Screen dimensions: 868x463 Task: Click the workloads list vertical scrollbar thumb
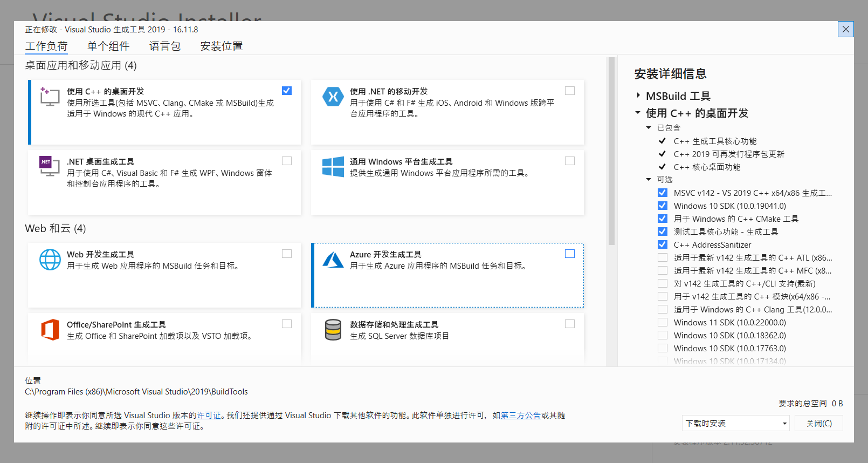click(611, 151)
